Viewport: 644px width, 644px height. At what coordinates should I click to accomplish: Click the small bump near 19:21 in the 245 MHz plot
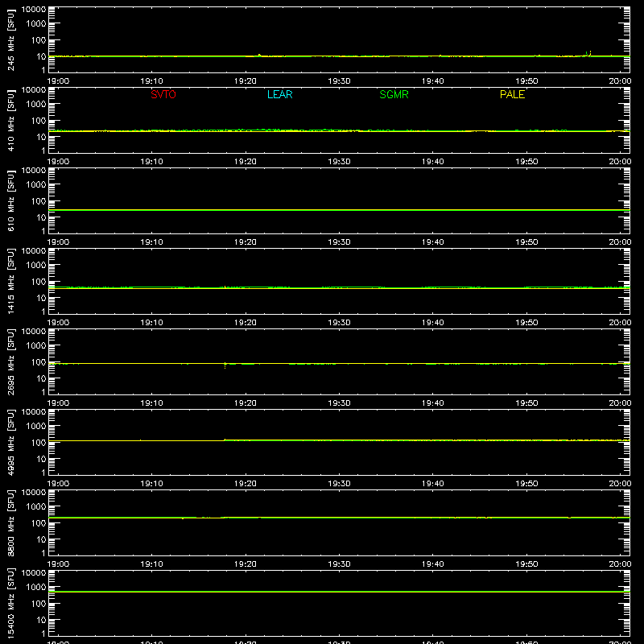pyautogui.click(x=259, y=55)
